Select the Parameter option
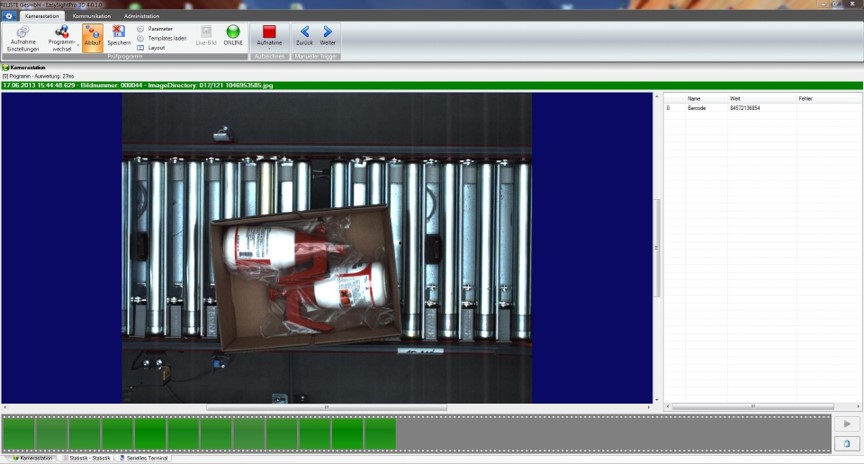This screenshot has width=864, height=464. point(159,29)
